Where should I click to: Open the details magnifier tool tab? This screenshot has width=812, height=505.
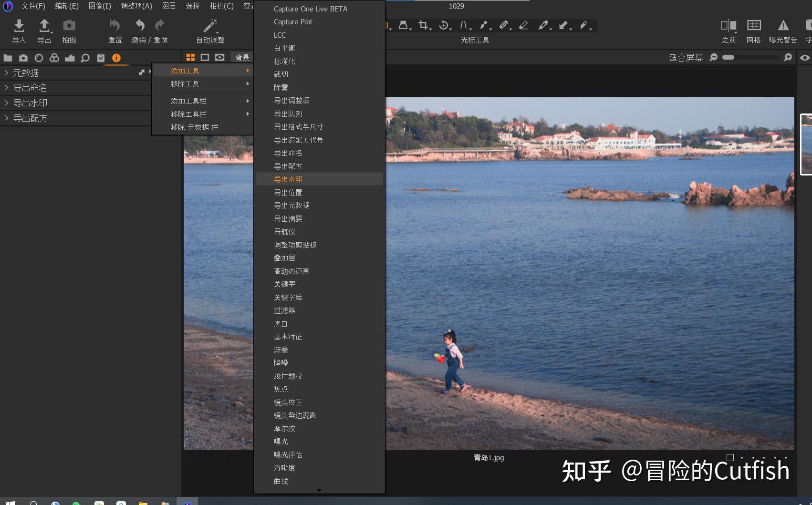click(x=85, y=58)
